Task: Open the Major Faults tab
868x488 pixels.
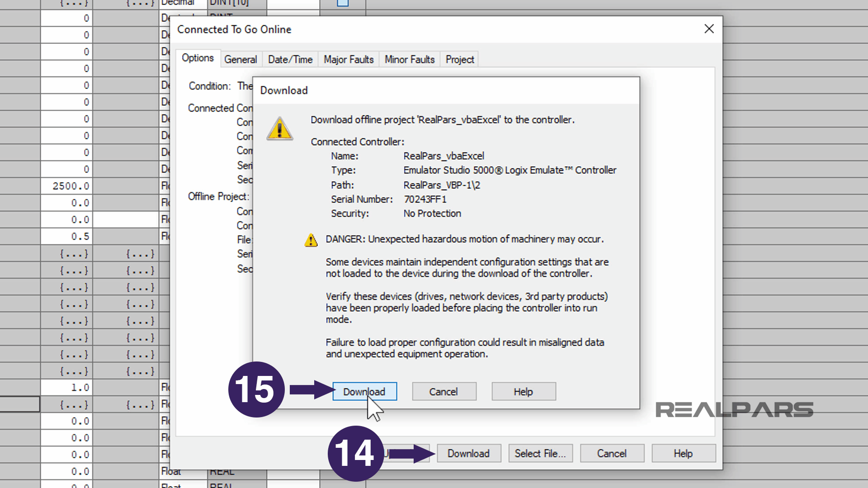Action: tap(349, 59)
